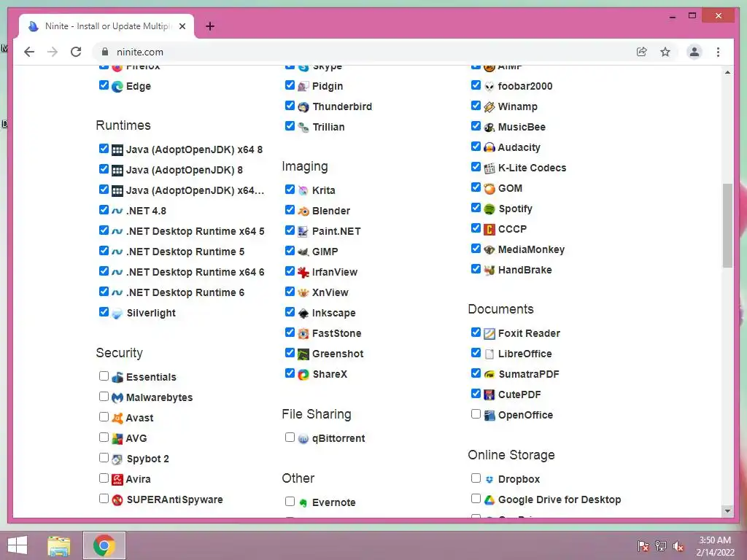Share this page from address bar
This screenshot has width=747, height=560.
642,52
